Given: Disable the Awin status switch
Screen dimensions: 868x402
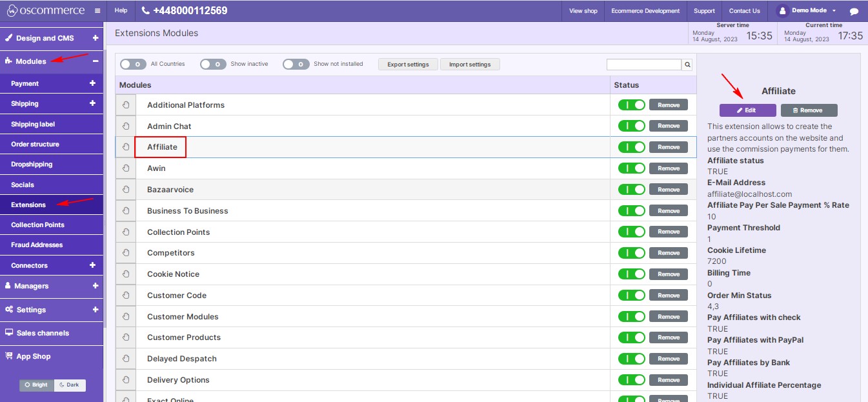Looking at the screenshot, I should pyautogui.click(x=632, y=168).
